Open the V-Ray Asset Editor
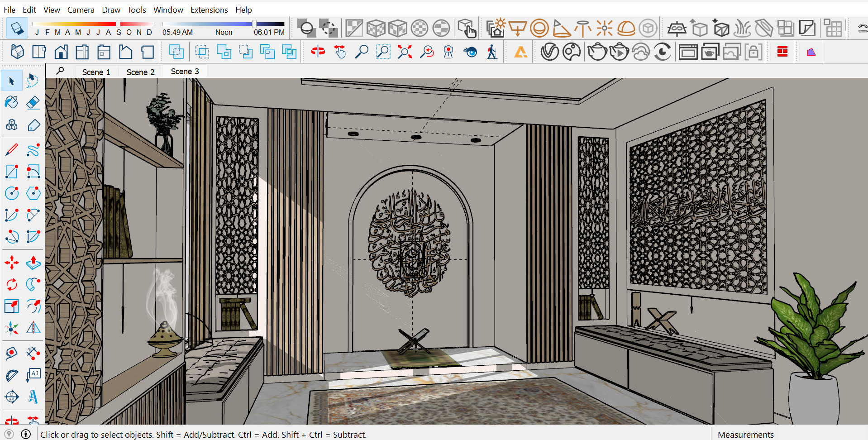 click(x=549, y=52)
